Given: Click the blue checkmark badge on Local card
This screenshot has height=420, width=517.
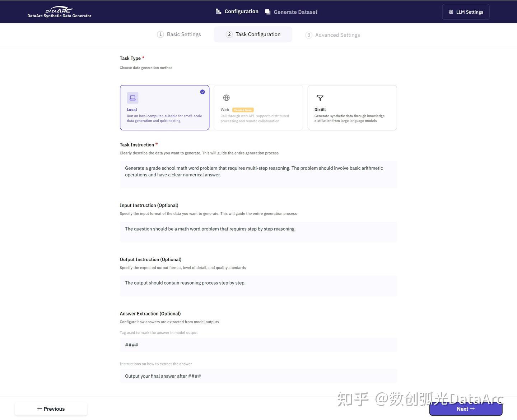Looking at the screenshot, I should [x=202, y=92].
